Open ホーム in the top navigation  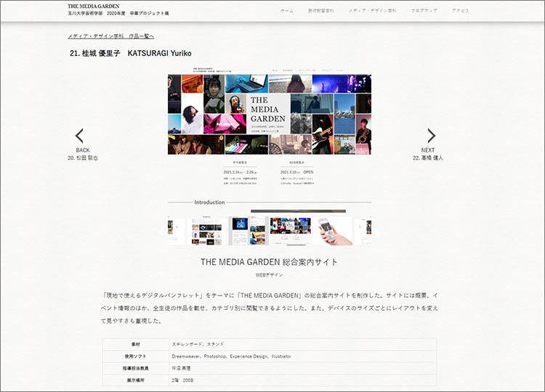coord(287,11)
